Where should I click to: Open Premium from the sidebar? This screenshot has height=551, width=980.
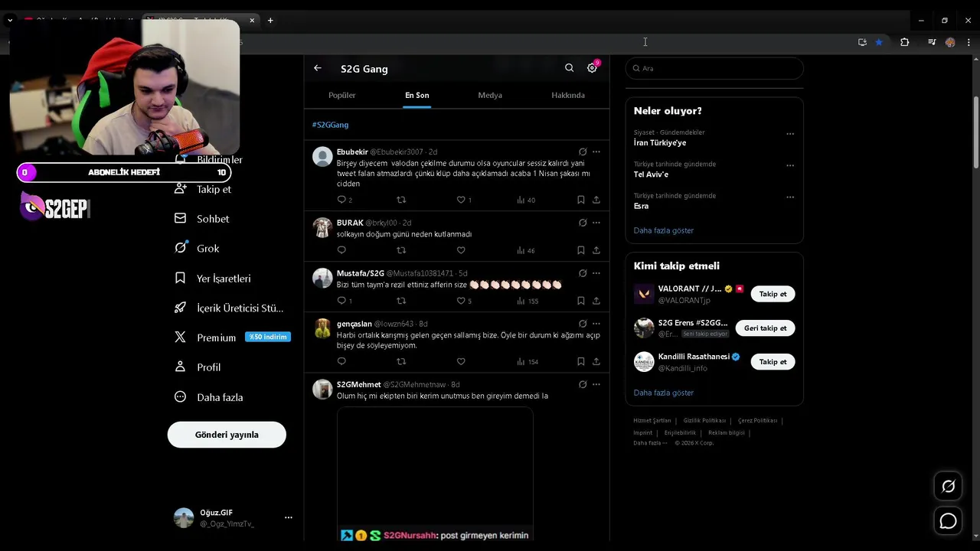click(232, 337)
